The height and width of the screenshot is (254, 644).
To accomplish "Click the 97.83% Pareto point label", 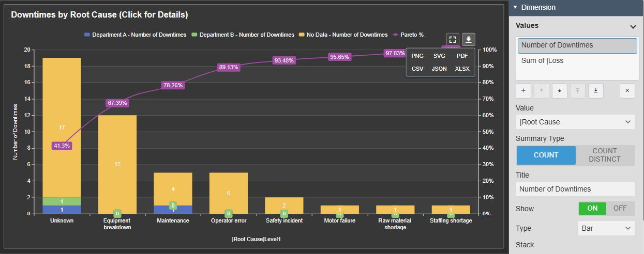I will [395, 53].
